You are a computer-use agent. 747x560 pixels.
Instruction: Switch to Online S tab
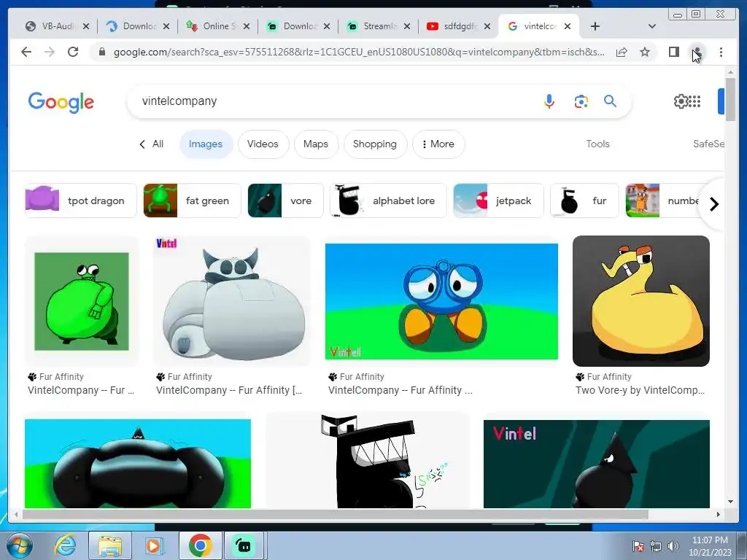point(219,26)
